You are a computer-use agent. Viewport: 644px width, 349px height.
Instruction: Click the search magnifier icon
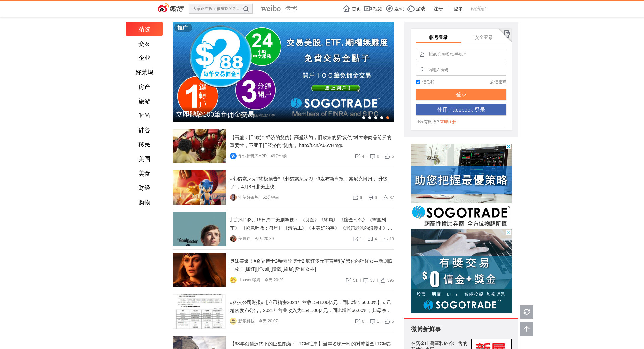point(246,9)
